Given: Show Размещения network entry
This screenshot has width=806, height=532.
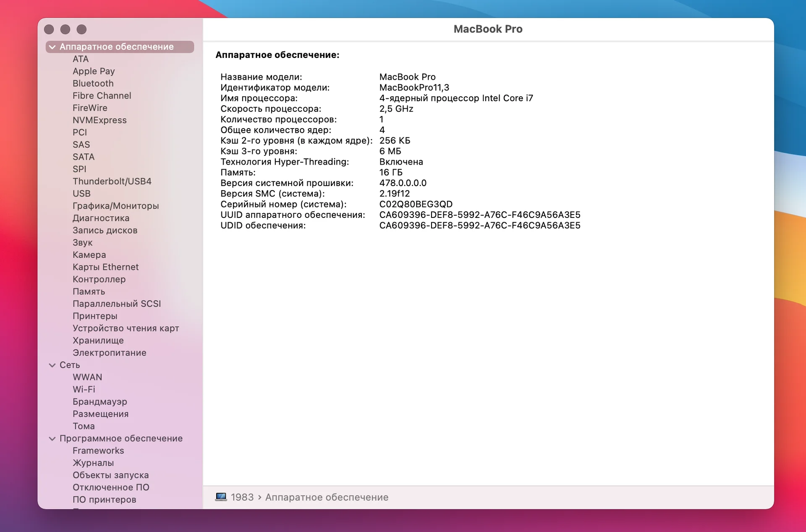Looking at the screenshot, I should [x=101, y=414].
